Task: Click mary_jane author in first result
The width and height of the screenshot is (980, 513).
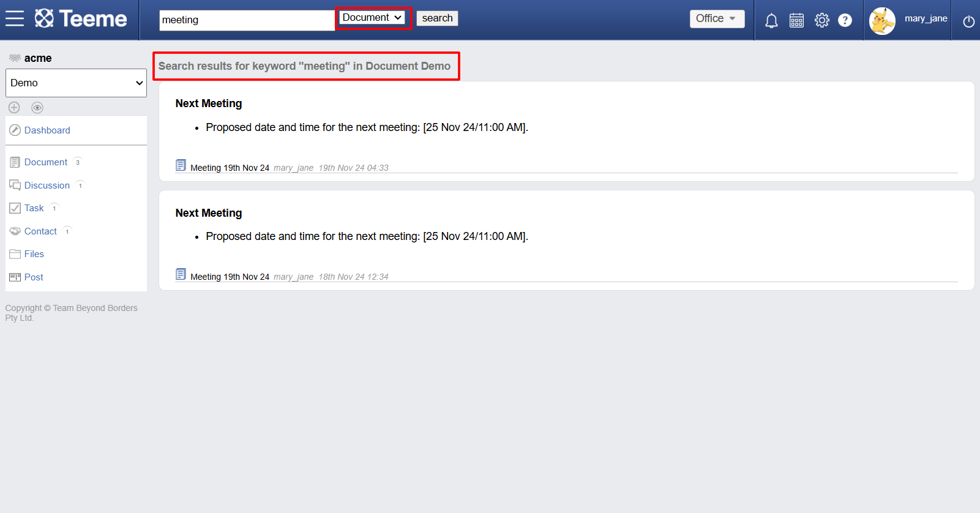Action: [293, 168]
